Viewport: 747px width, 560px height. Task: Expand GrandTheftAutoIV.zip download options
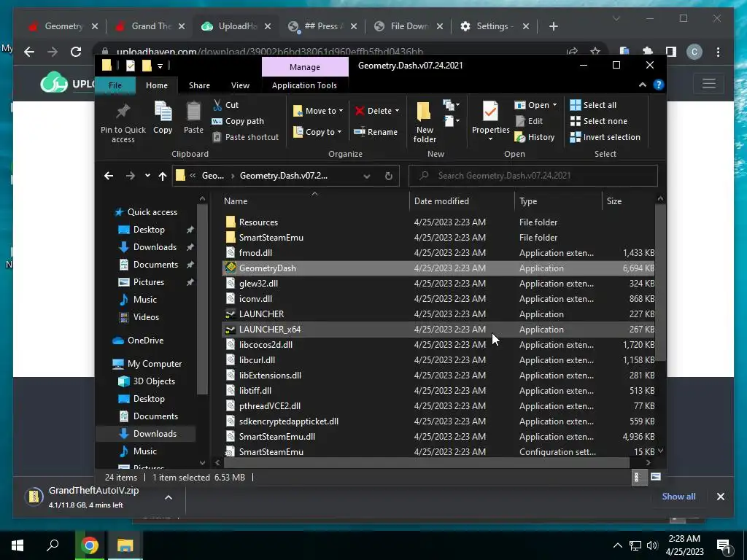click(x=169, y=497)
